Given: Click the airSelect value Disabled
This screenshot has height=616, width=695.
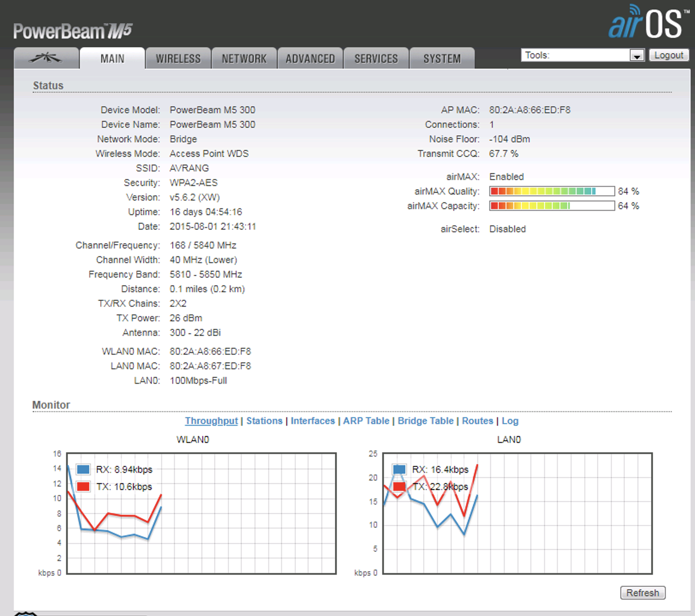Looking at the screenshot, I should click(507, 229).
